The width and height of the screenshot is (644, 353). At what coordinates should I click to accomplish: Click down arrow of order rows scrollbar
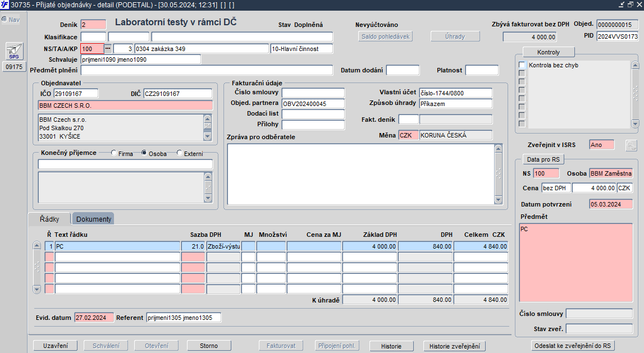(37, 289)
